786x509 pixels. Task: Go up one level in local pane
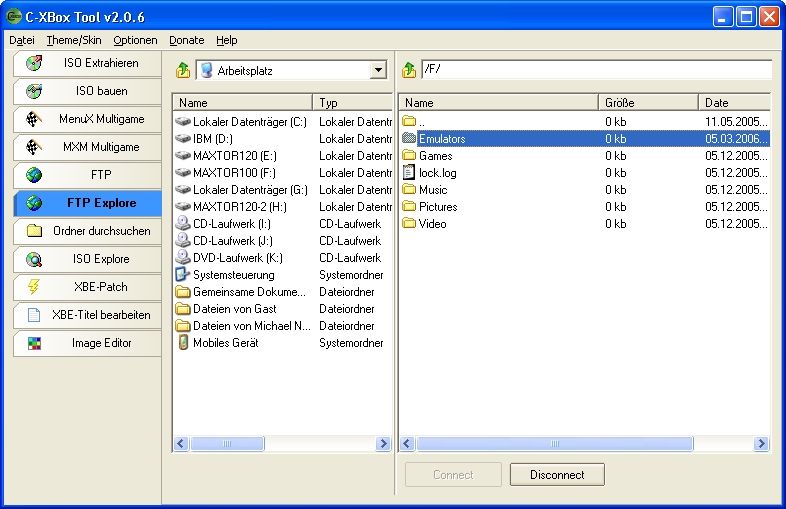coord(183,70)
